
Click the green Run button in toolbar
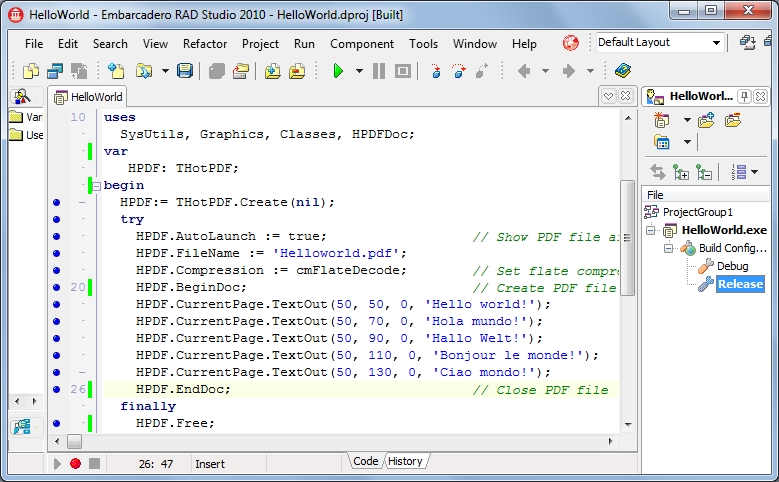click(338, 71)
